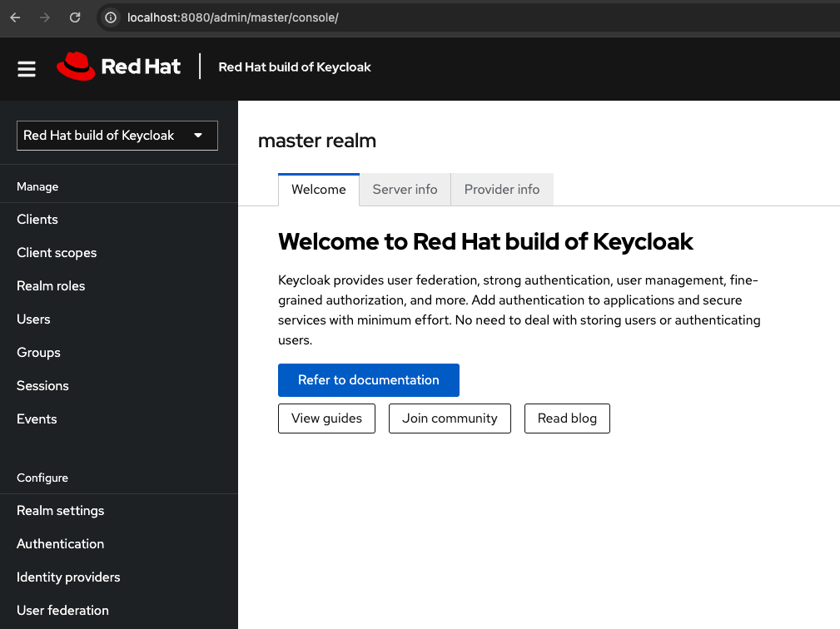
Task: Click the browser forward arrow
Action: [44, 17]
